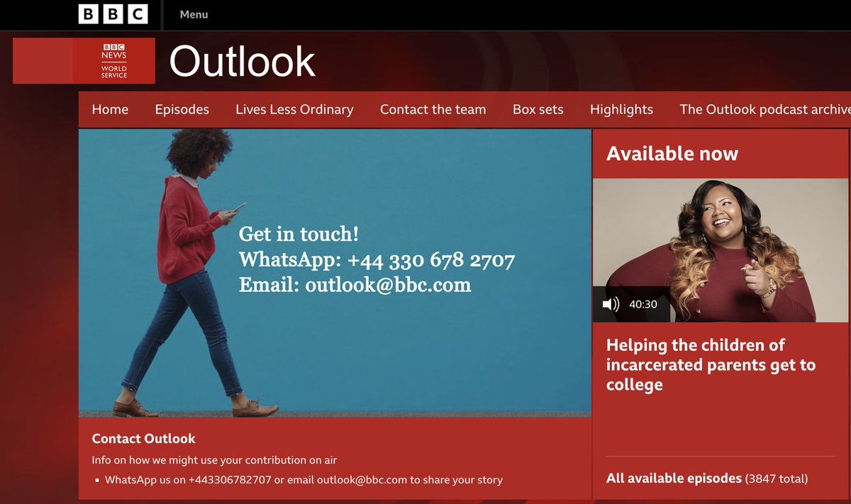
Task: Click the Info on how we might use text
Action: tap(213, 459)
